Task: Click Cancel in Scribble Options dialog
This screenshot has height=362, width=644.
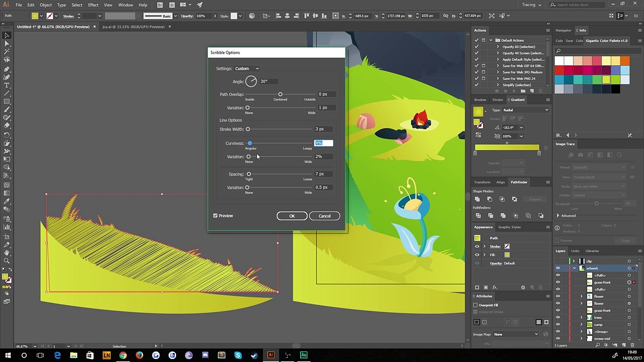Action: [325, 216]
